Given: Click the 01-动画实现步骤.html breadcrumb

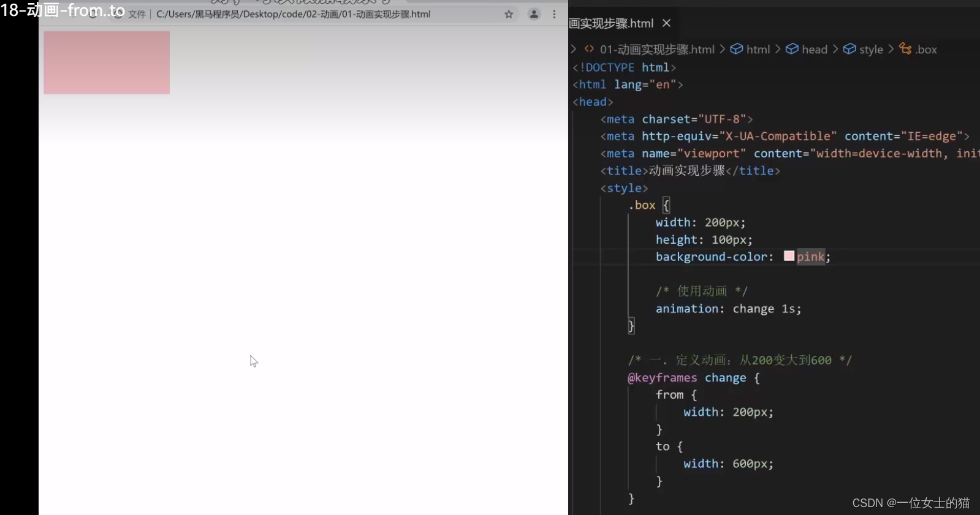Looking at the screenshot, I should 657,50.
